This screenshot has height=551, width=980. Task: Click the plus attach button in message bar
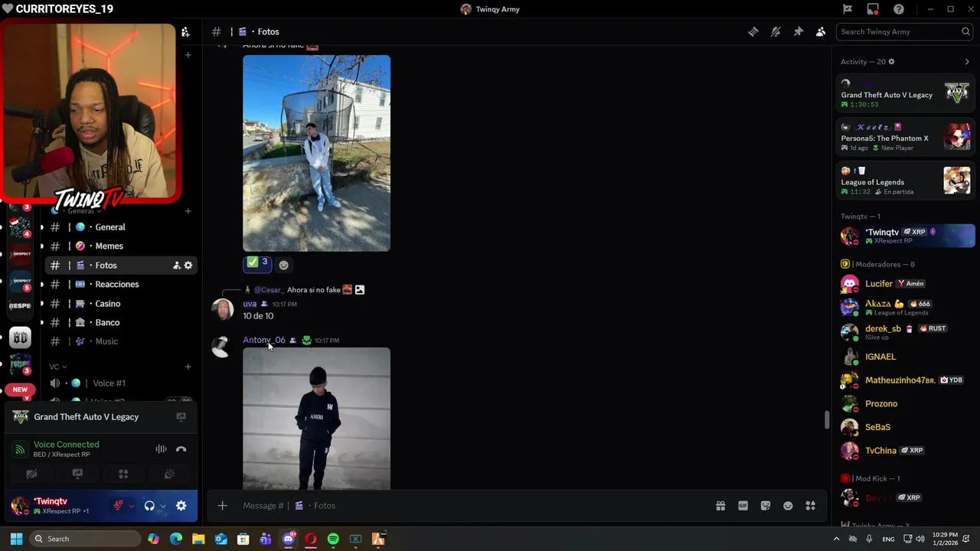click(222, 506)
